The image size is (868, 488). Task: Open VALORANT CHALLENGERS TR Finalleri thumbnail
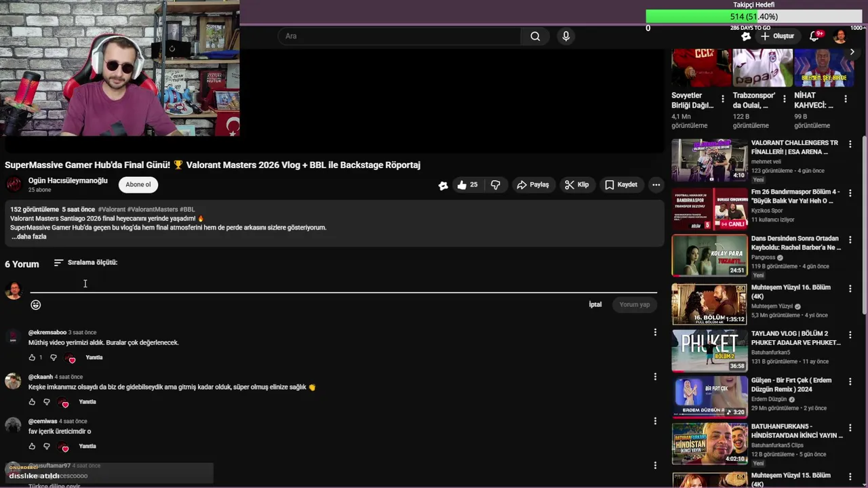(x=709, y=160)
